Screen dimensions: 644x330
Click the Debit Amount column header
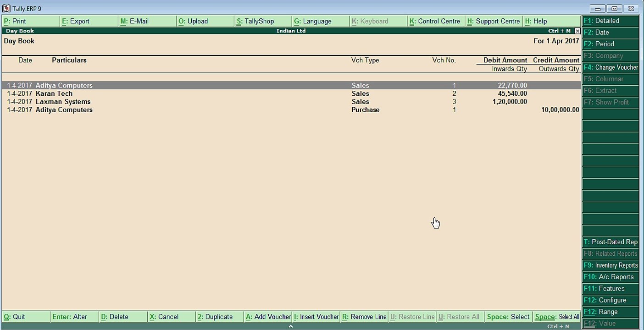pos(505,60)
